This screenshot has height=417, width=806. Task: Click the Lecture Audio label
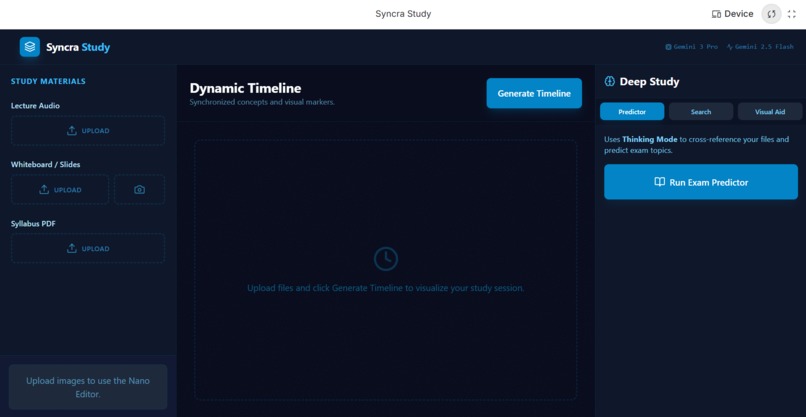pyautogui.click(x=35, y=105)
